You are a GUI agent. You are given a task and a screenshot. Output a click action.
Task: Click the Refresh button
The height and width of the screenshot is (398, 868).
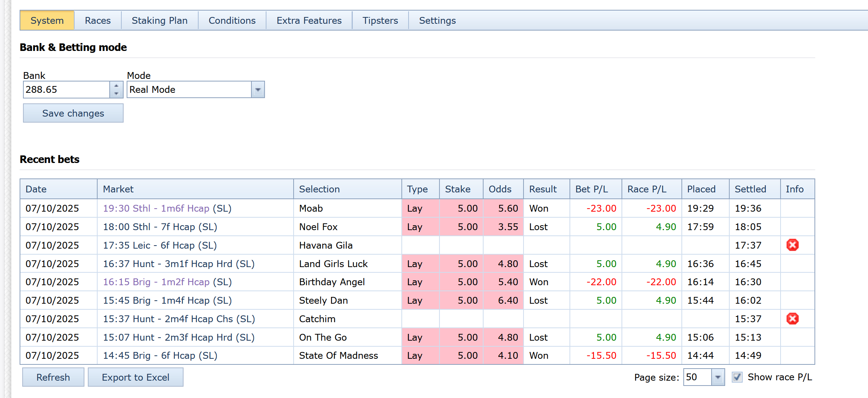pyautogui.click(x=53, y=377)
